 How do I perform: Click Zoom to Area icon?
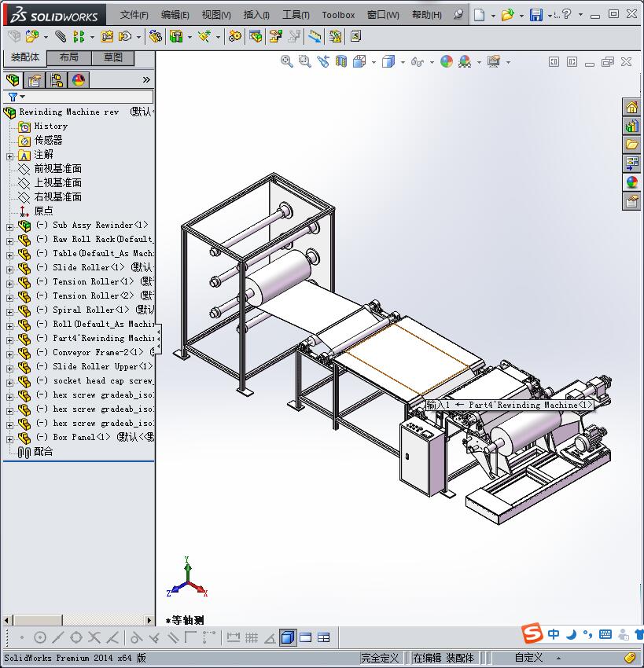(305, 62)
